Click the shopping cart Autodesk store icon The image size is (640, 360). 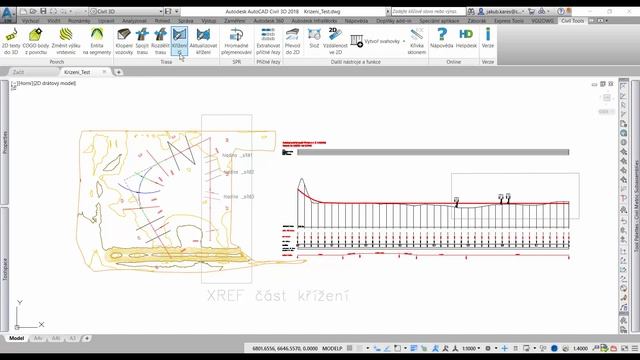click(x=531, y=11)
